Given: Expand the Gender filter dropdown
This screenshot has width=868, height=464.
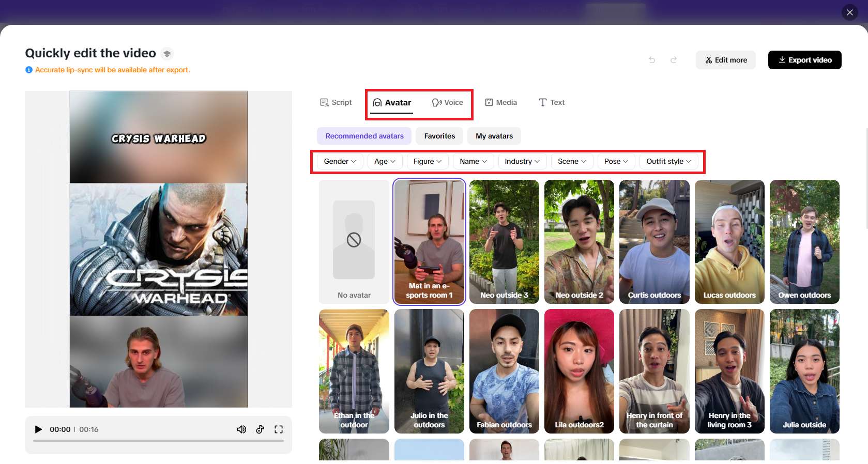Looking at the screenshot, I should (x=340, y=161).
